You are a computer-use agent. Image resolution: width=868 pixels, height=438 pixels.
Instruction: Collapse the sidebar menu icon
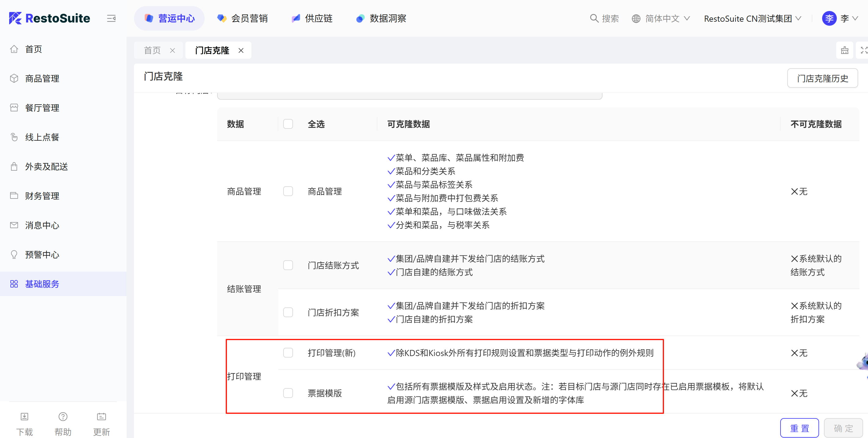(x=111, y=19)
